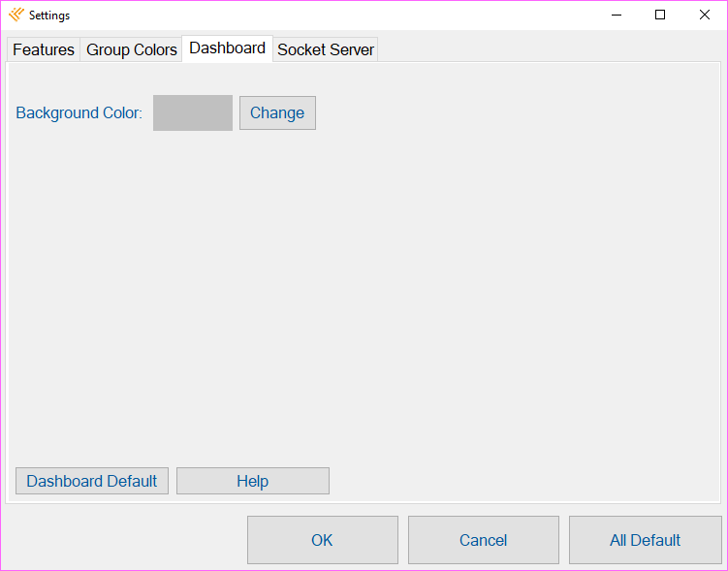Select the Dashboard tab
Image resolution: width=728 pixels, height=571 pixels.
coord(227,48)
